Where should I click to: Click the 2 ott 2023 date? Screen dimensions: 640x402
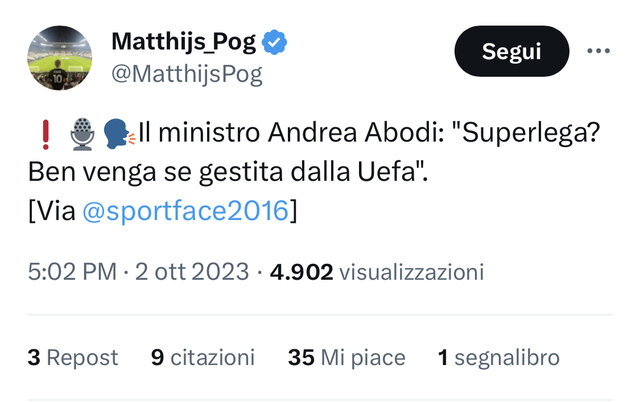tap(192, 272)
